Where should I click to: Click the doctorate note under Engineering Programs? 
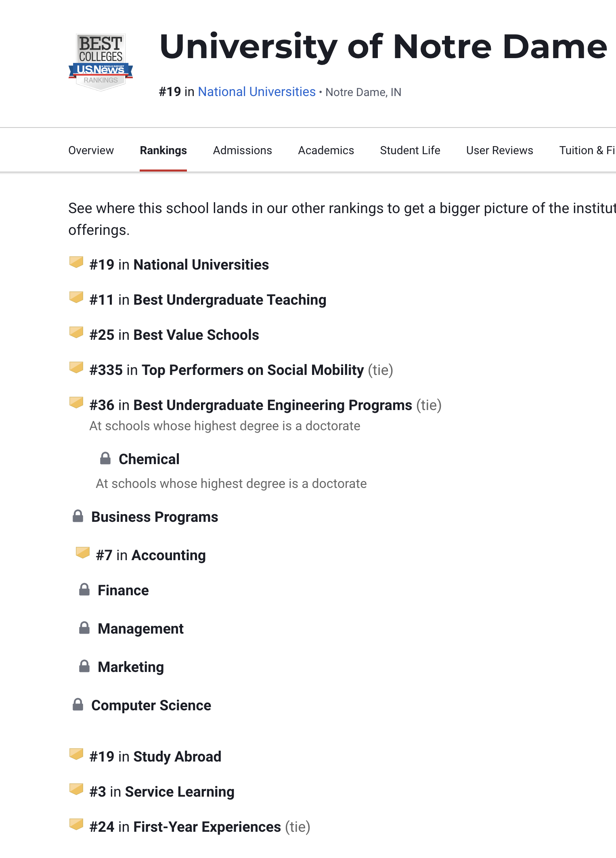click(225, 426)
